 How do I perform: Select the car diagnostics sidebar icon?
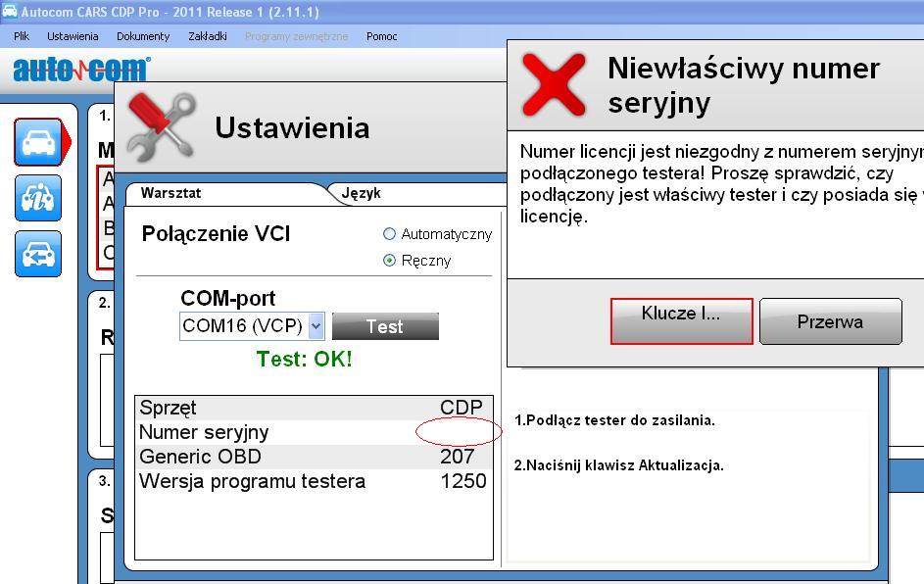39,143
